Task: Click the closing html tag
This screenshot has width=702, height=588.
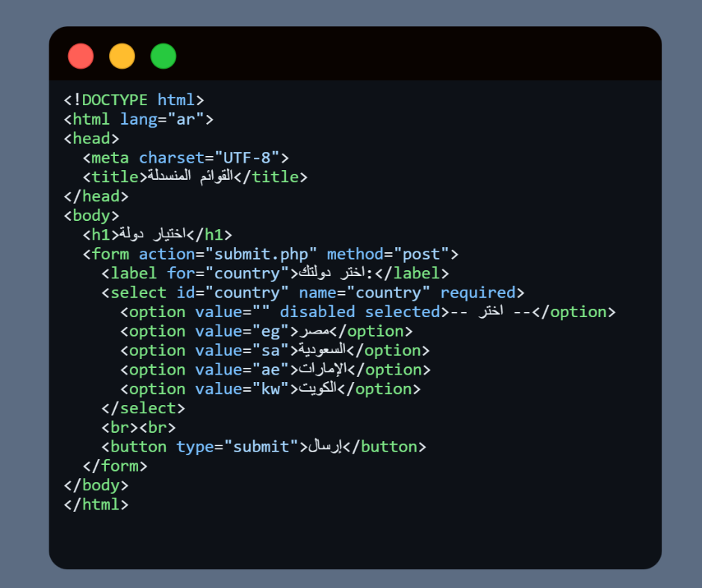Action: tap(96, 504)
